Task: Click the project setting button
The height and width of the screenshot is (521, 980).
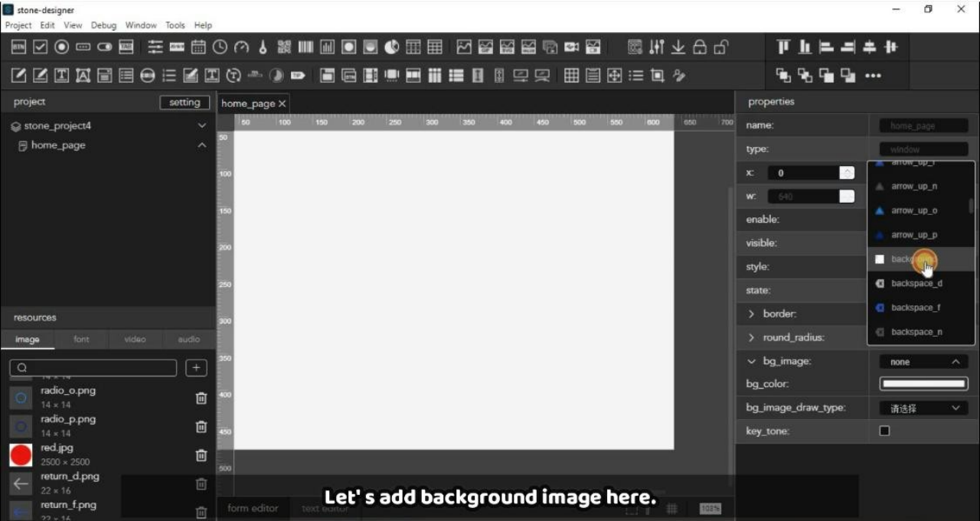Action: point(185,103)
